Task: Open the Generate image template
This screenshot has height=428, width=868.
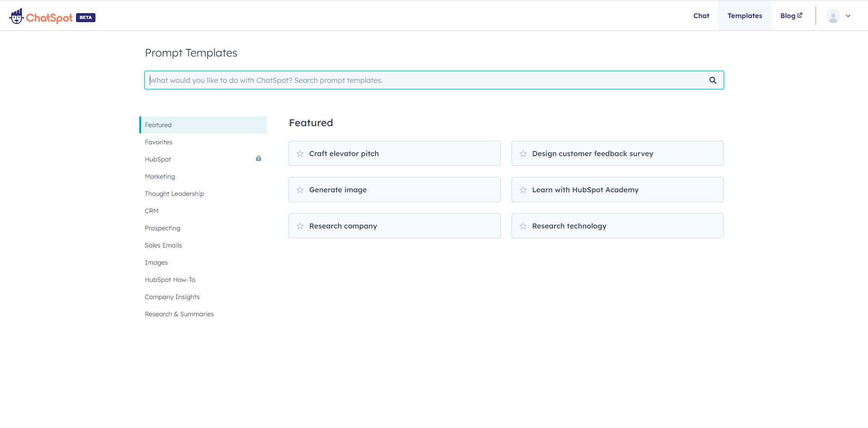Action: pos(394,190)
